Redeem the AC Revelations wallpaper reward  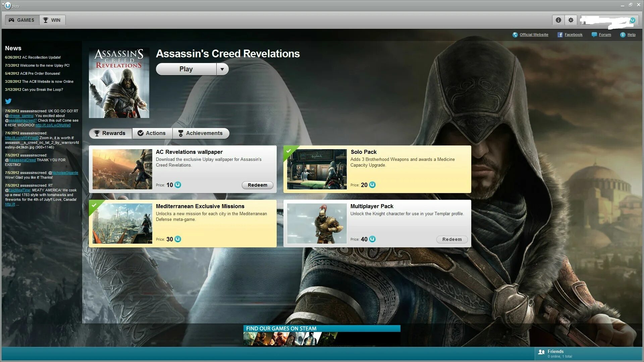(258, 185)
